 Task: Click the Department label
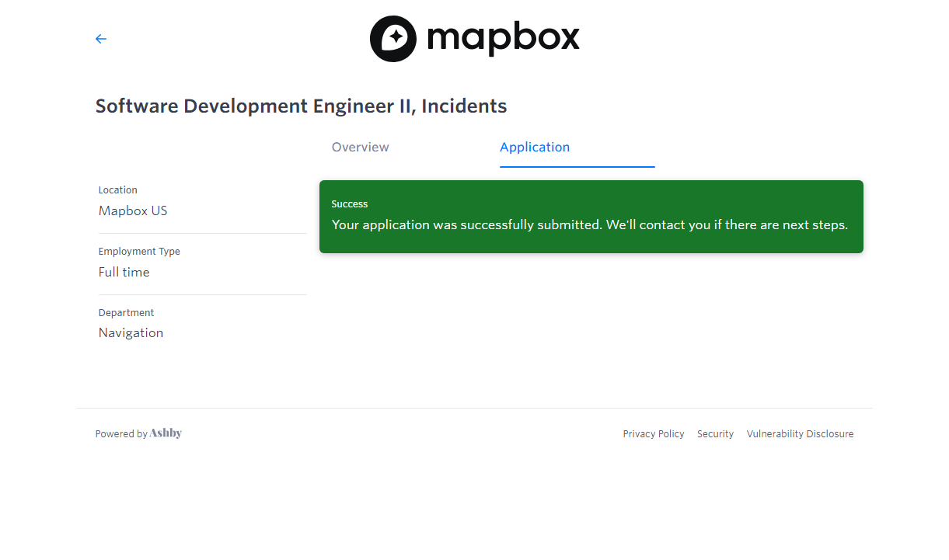coord(126,313)
